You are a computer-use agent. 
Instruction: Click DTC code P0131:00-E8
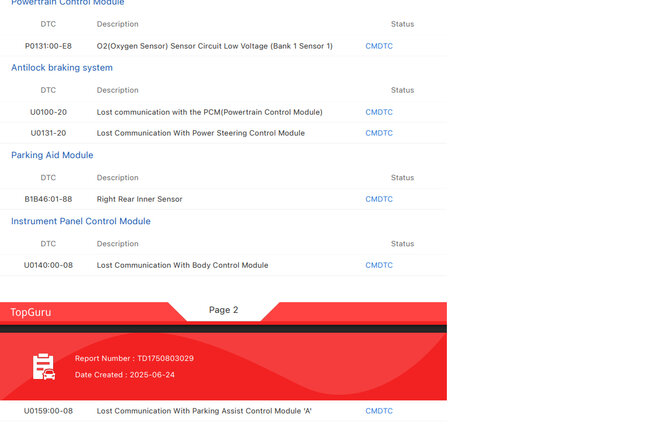[x=48, y=46]
